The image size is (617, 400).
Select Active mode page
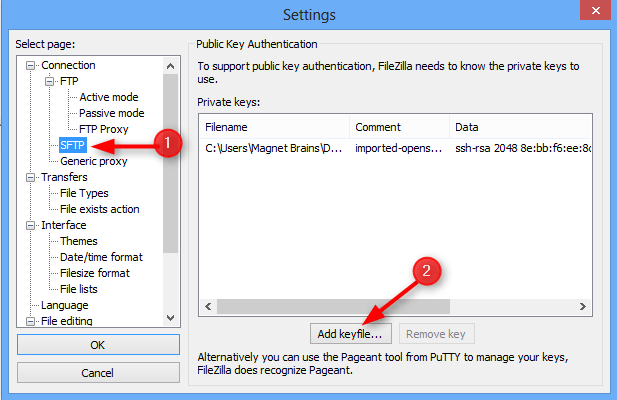pos(109,97)
